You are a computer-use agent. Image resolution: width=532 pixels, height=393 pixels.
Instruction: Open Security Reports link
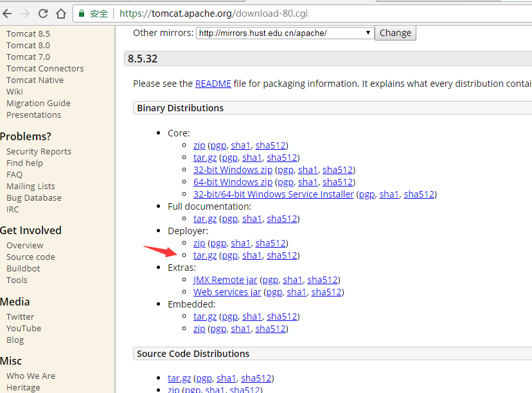click(x=39, y=152)
